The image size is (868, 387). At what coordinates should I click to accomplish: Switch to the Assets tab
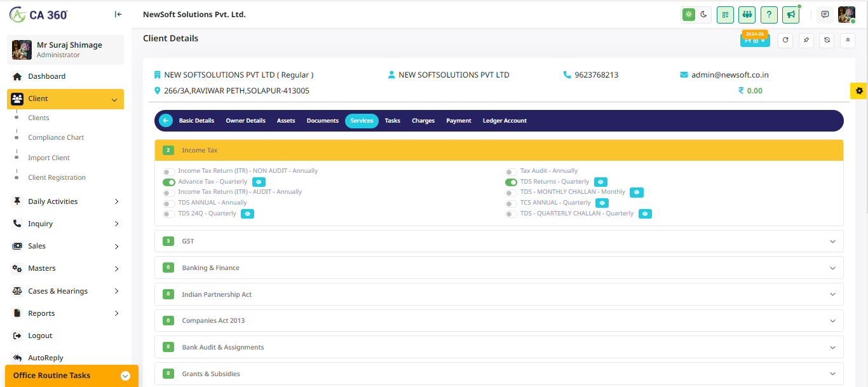(286, 121)
